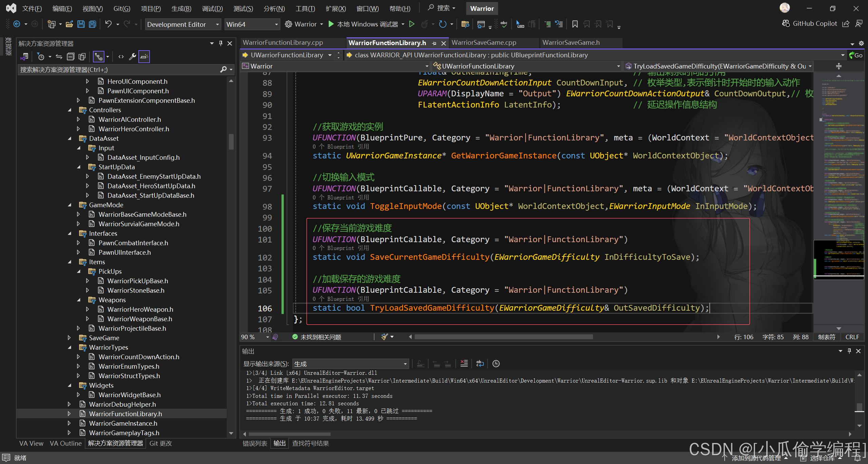Open editor settings gear beside tabs

click(861, 43)
